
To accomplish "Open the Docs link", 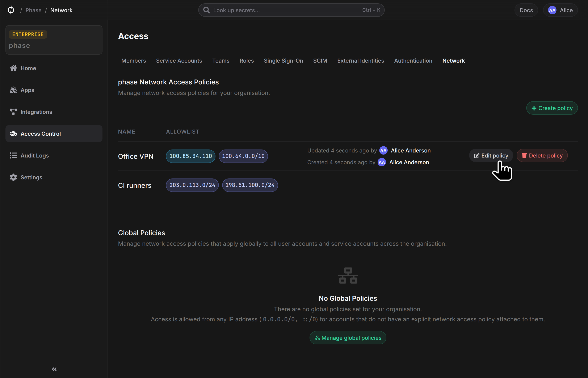I will (526, 10).
